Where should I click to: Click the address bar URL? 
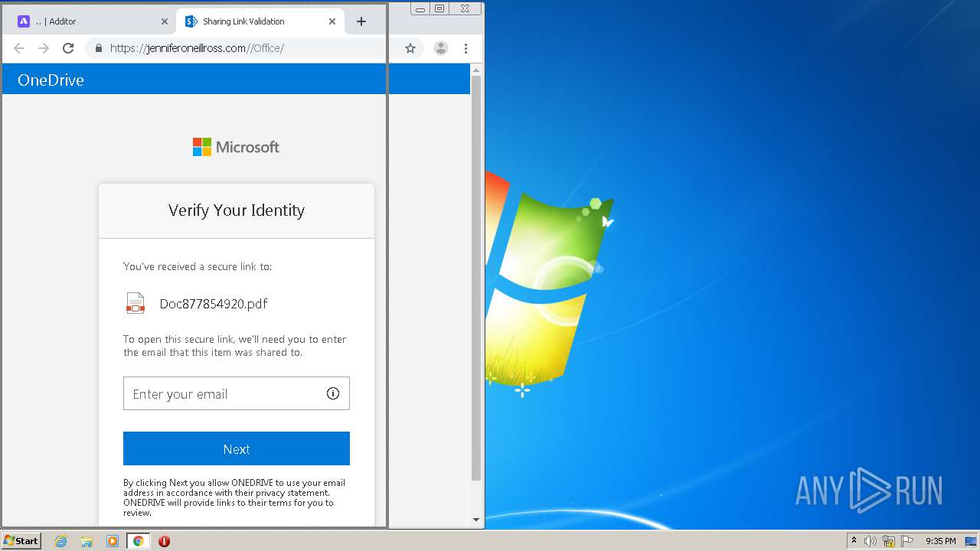click(x=197, y=48)
